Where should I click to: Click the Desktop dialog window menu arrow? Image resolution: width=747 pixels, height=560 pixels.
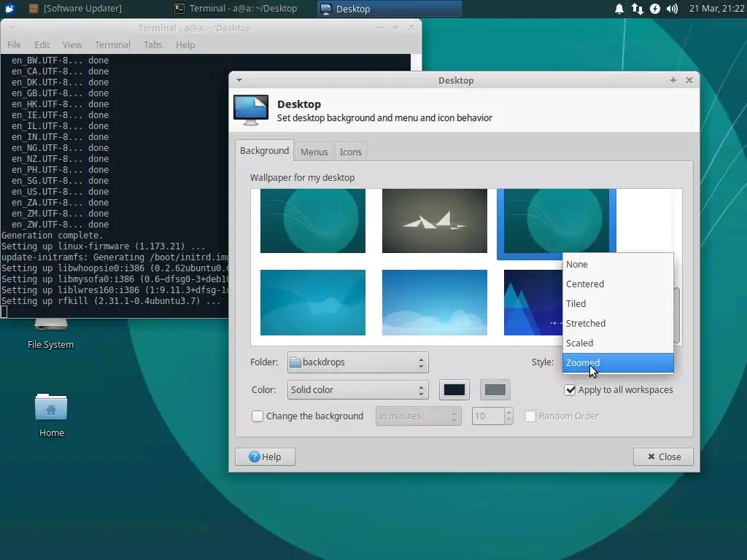click(x=239, y=80)
